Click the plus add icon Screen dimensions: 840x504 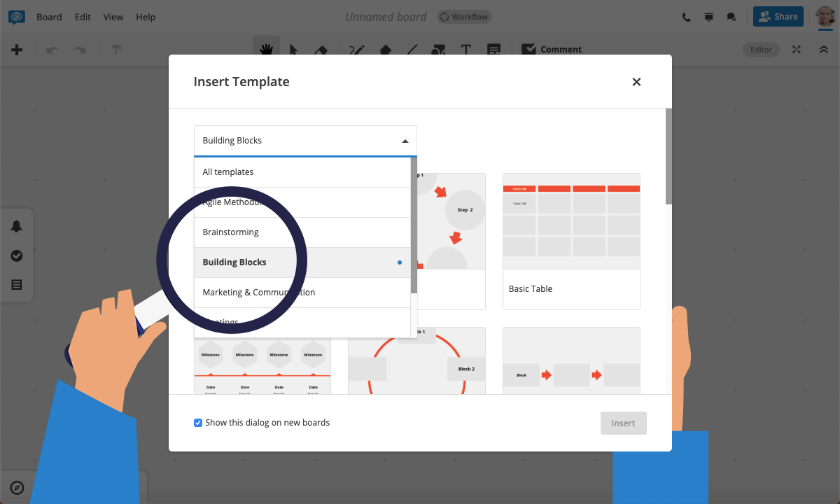coord(17,50)
